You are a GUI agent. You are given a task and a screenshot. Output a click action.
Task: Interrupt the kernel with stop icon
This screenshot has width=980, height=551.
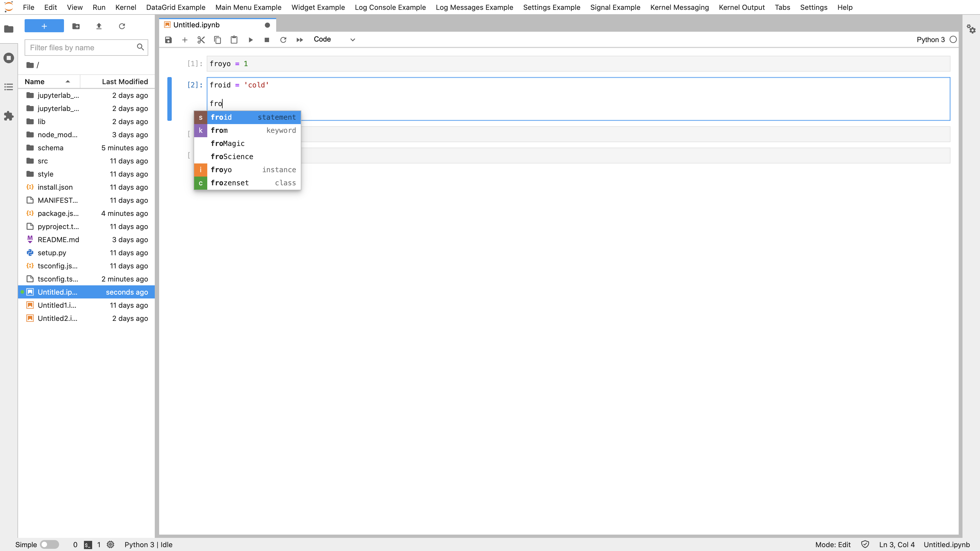(x=267, y=40)
